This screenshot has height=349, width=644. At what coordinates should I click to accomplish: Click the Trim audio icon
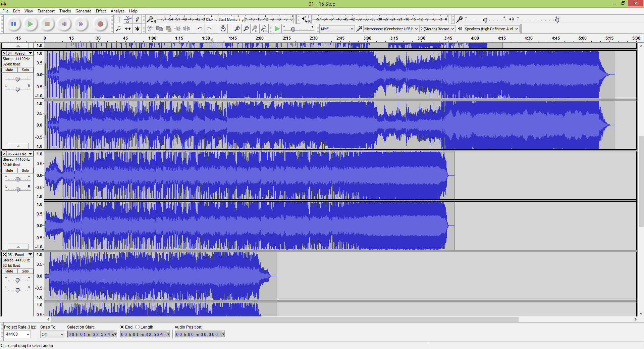pos(178,29)
